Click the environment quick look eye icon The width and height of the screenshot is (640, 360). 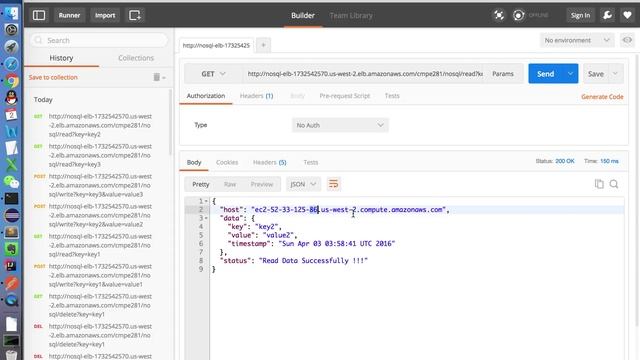(627, 40)
